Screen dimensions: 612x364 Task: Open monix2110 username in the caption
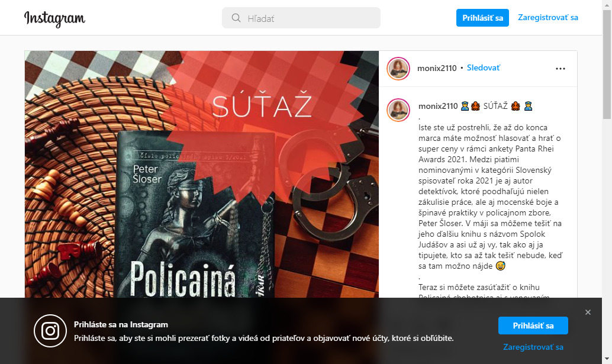click(438, 106)
